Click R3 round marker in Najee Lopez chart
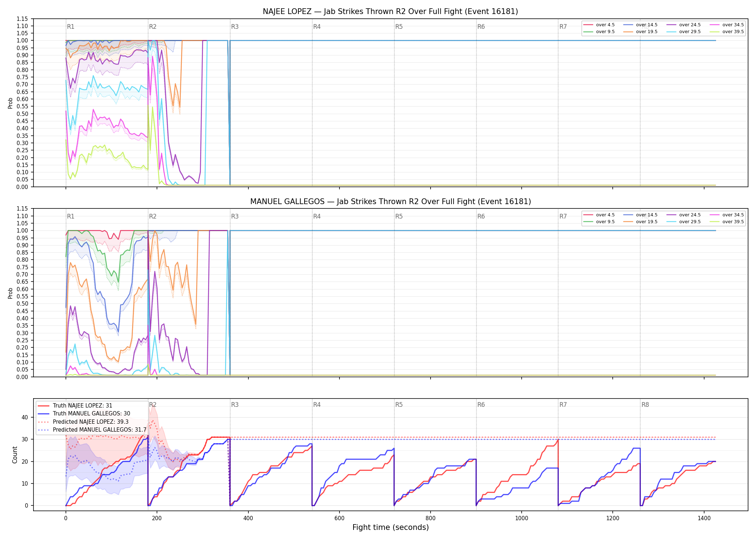 click(235, 27)
